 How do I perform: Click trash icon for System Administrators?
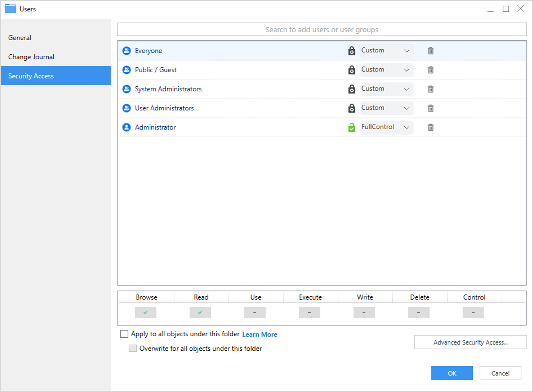[x=430, y=89]
